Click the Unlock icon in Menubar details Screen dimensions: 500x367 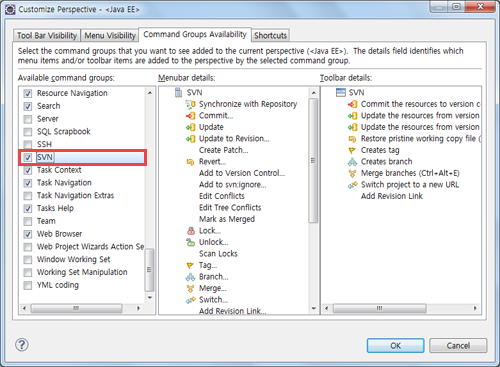[x=191, y=242]
